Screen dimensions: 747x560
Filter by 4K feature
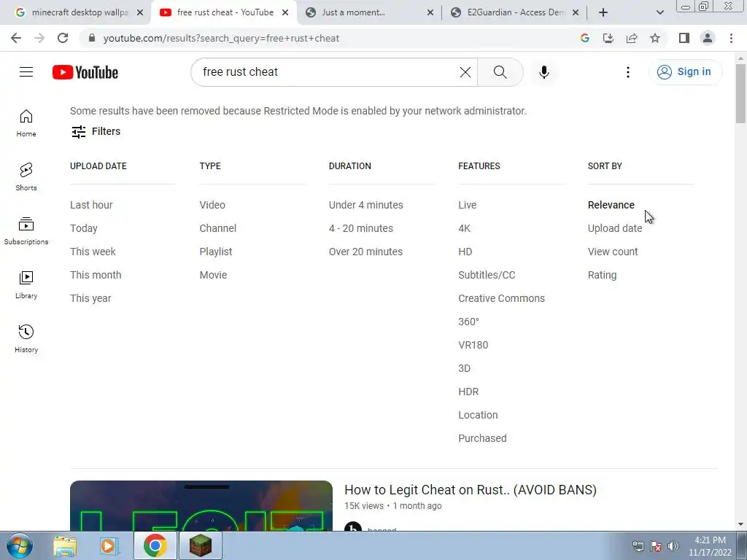click(464, 228)
